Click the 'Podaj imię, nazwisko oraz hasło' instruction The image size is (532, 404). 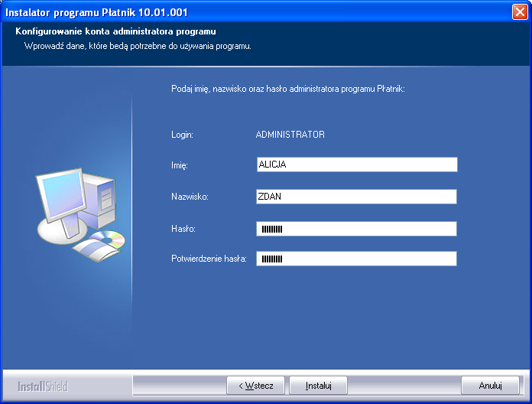click(288, 89)
